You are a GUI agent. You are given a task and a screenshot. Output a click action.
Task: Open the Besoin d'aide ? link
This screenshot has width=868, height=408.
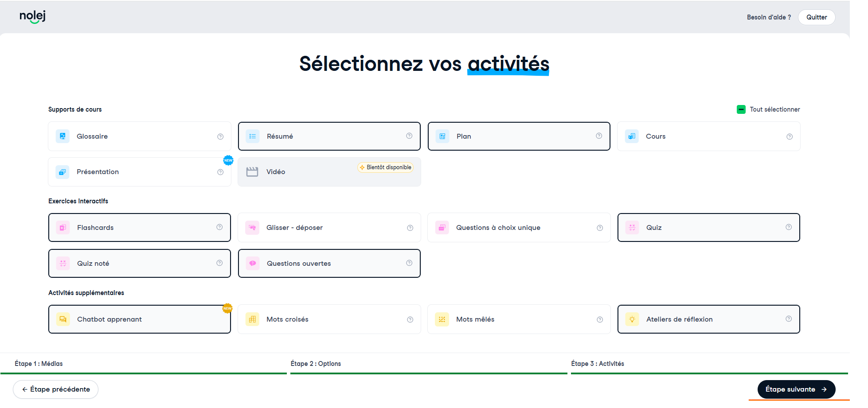click(769, 17)
